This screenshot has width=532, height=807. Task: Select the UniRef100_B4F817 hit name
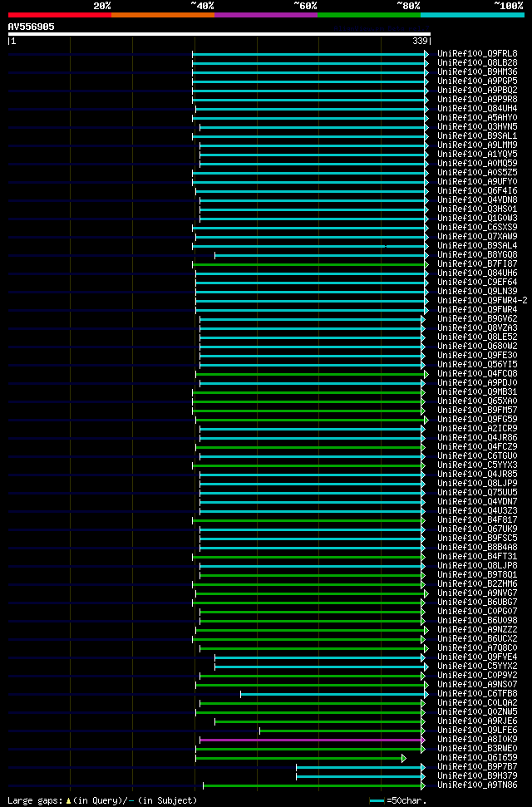point(477,519)
